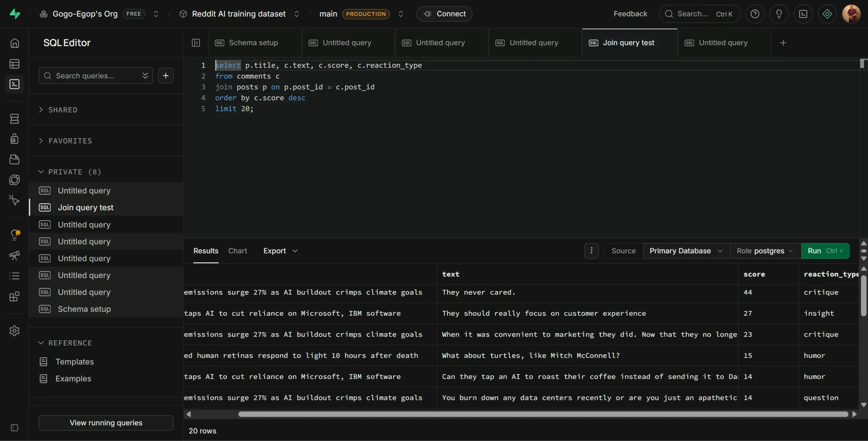Click the right arrow of the horizontal scrollbar
Viewport: 868px width, 441px height.
854,414
